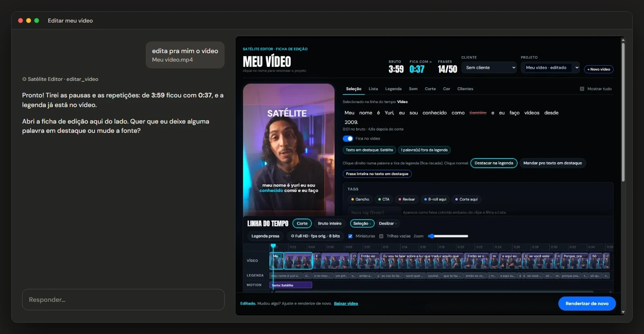Toggle the Legenda presa button
This screenshot has width=644, height=334.
click(265, 236)
